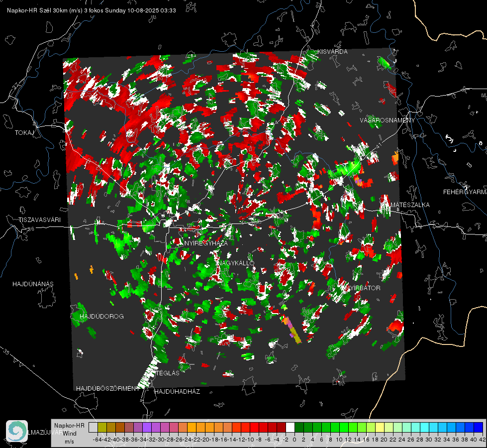Select the purple swatch between -34 and -32
The height and width of the screenshot is (448, 487).
point(147,428)
